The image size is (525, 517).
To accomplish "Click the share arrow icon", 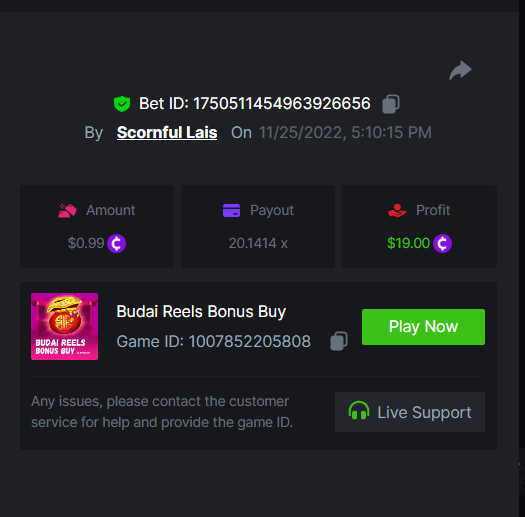I will pos(460,70).
